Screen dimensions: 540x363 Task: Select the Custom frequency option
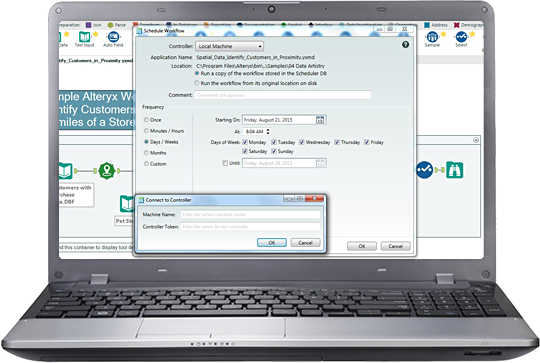[146, 164]
